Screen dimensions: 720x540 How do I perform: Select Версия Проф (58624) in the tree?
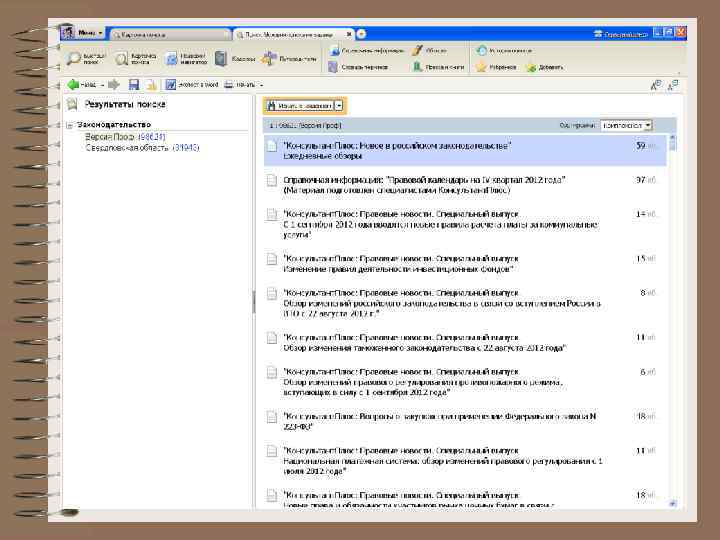(125, 137)
